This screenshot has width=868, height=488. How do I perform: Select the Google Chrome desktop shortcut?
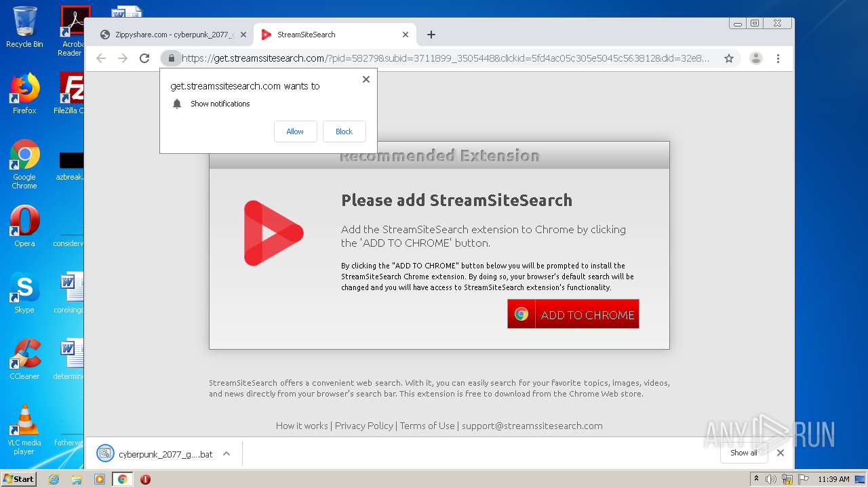point(24,164)
